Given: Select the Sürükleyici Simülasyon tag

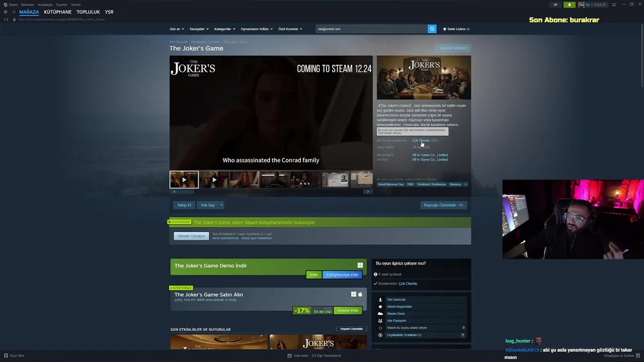Looking at the screenshot, I should pyautogui.click(x=432, y=184).
